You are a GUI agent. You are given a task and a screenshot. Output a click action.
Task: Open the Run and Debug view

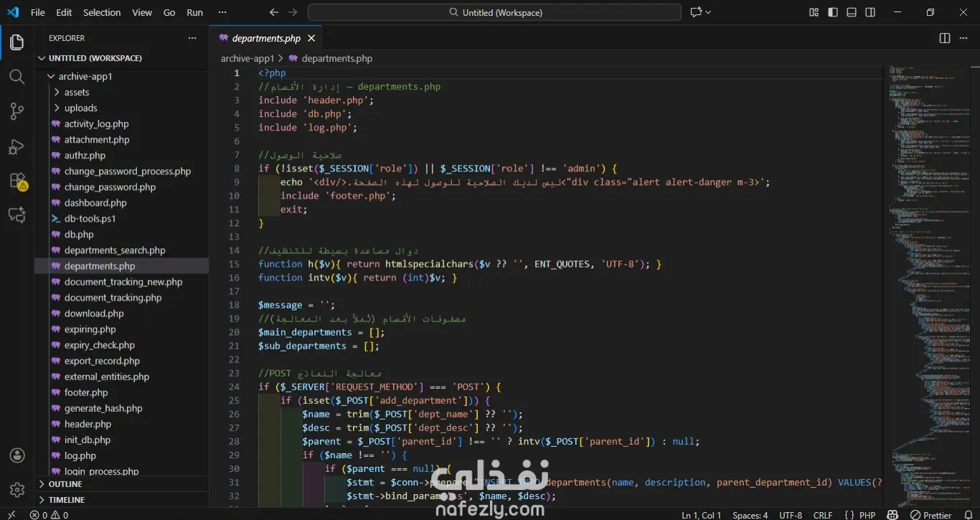coord(17,146)
